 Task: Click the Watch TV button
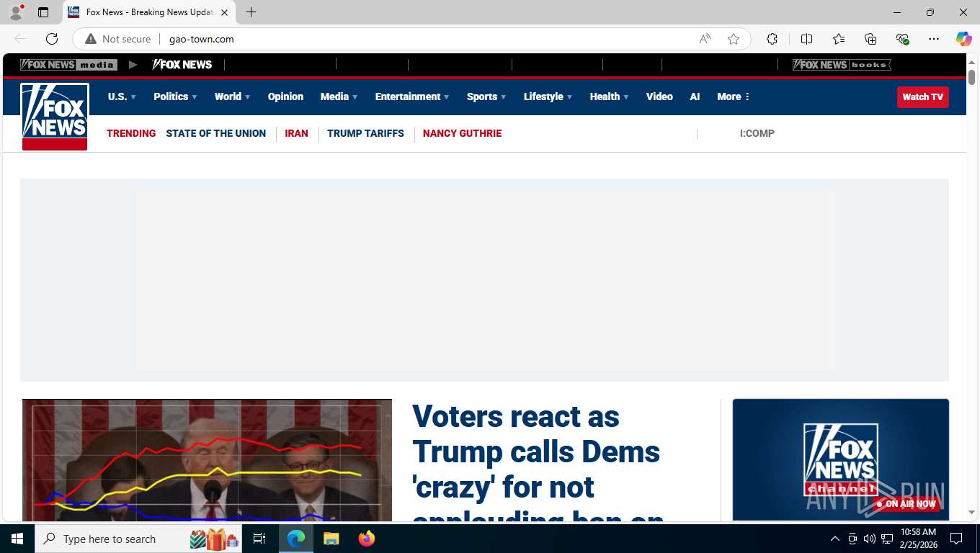[x=922, y=97]
